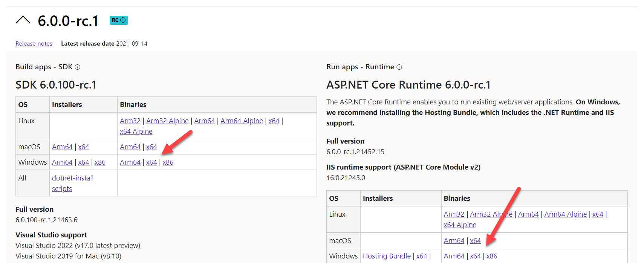The width and height of the screenshot is (644, 263).
Task: Download SDK Windows x86 installer
Action: [100, 162]
